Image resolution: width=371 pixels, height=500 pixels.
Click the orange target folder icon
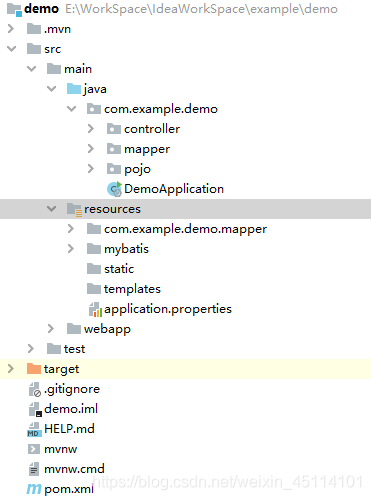tap(34, 369)
